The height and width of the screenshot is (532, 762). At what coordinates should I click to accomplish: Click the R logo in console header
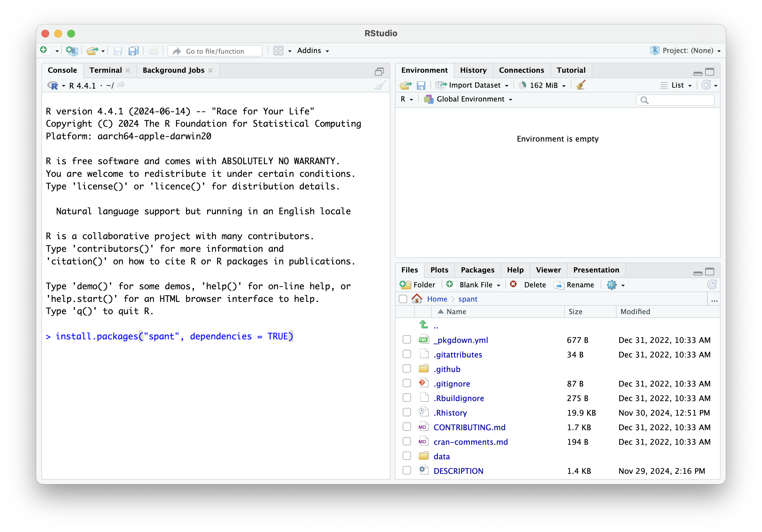coord(53,86)
